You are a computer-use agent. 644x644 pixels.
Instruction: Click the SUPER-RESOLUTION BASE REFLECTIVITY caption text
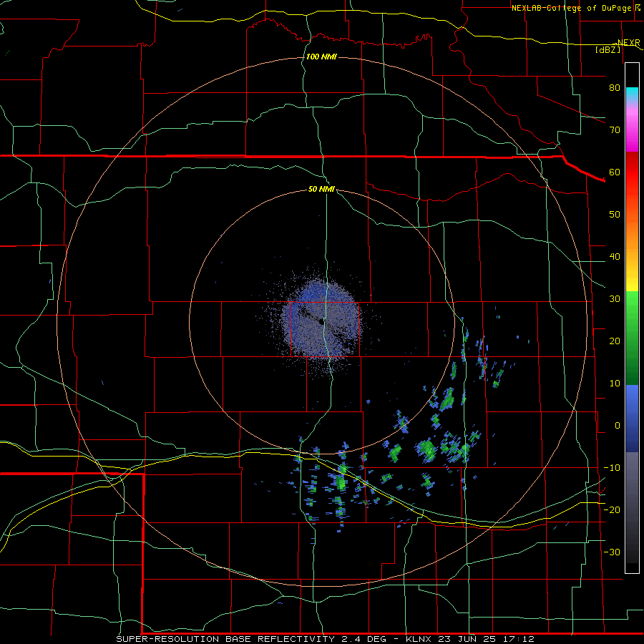[225, 639]
